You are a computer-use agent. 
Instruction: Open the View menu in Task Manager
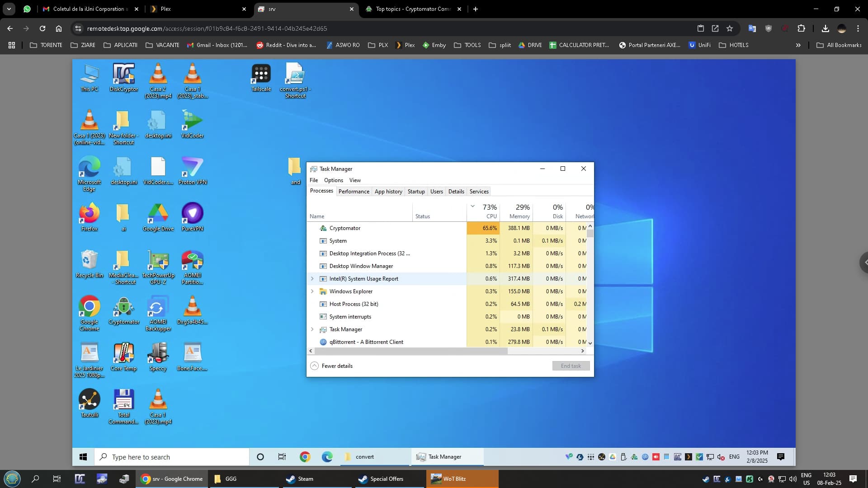click(355, 180)
